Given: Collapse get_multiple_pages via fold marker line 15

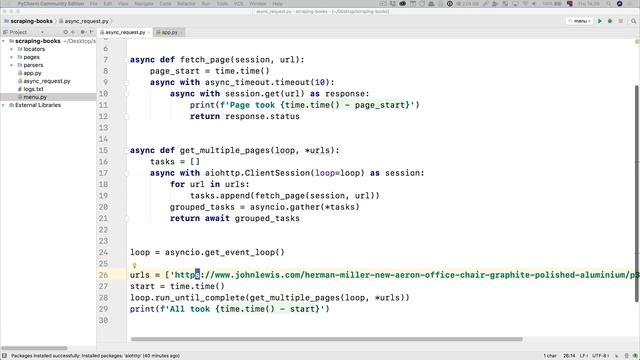Looking at the screenshot, I should [127, 151].
